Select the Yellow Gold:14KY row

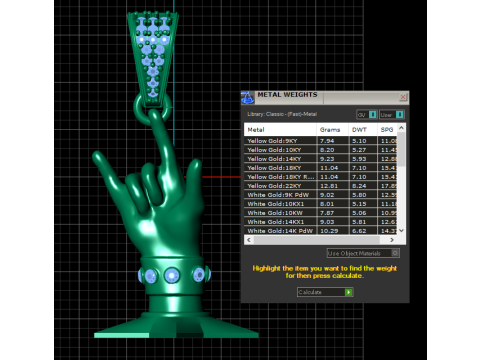point(321,159)
